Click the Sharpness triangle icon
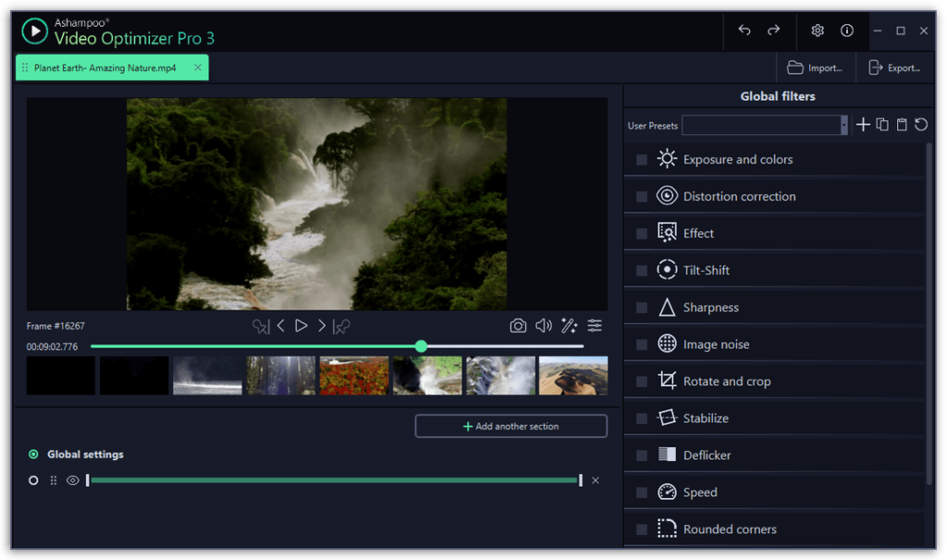The height and width of the screenshot is (560, 947). 667,307
